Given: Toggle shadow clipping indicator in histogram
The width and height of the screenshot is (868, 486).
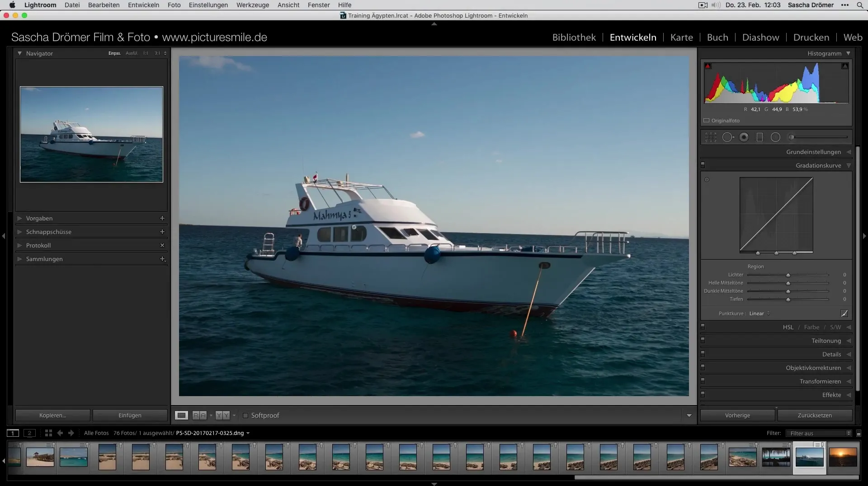Looking at the screenshot, I should click(708, 66).
